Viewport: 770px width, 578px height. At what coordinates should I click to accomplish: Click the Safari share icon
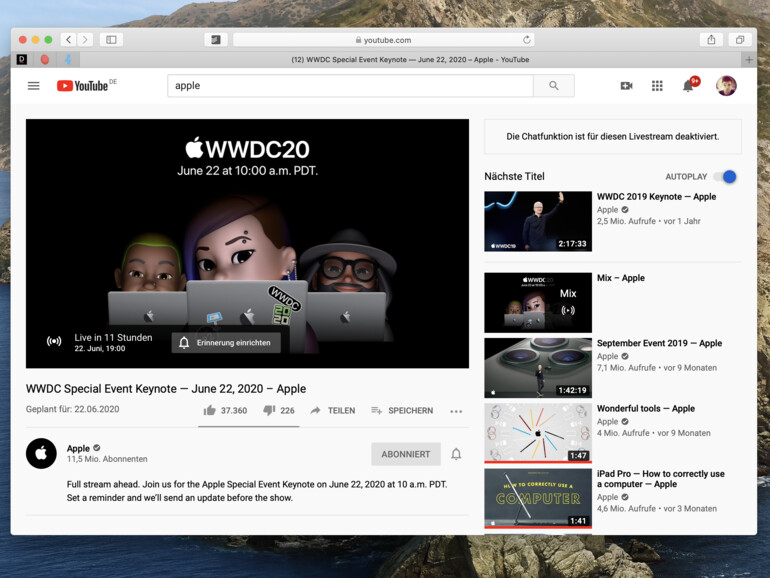(x=711, y=40)
